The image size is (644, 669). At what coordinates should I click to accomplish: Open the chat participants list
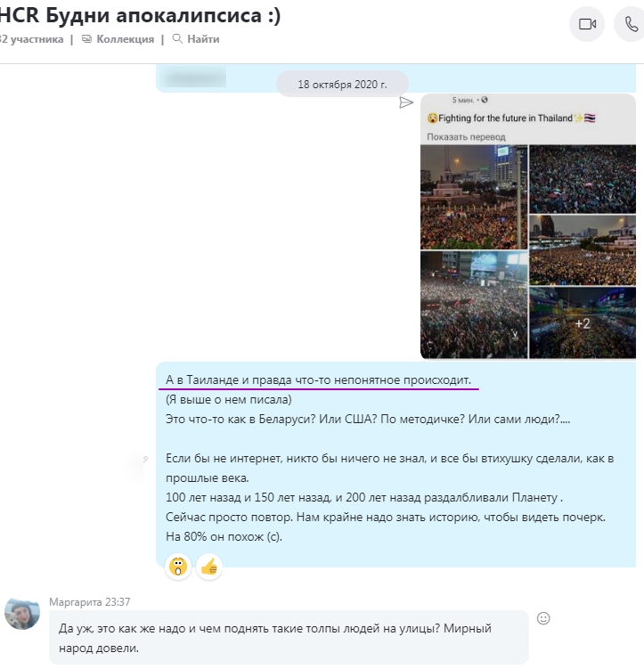click(x=31, y=39)
